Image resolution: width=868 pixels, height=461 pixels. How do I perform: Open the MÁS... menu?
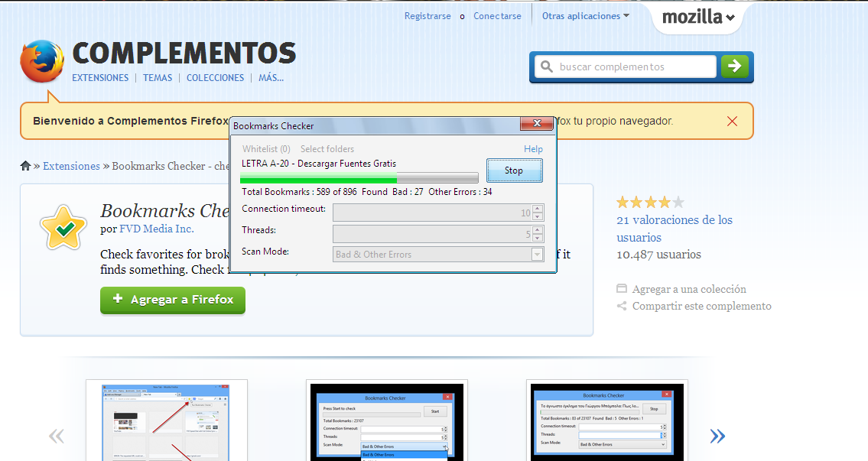(271, 77)
